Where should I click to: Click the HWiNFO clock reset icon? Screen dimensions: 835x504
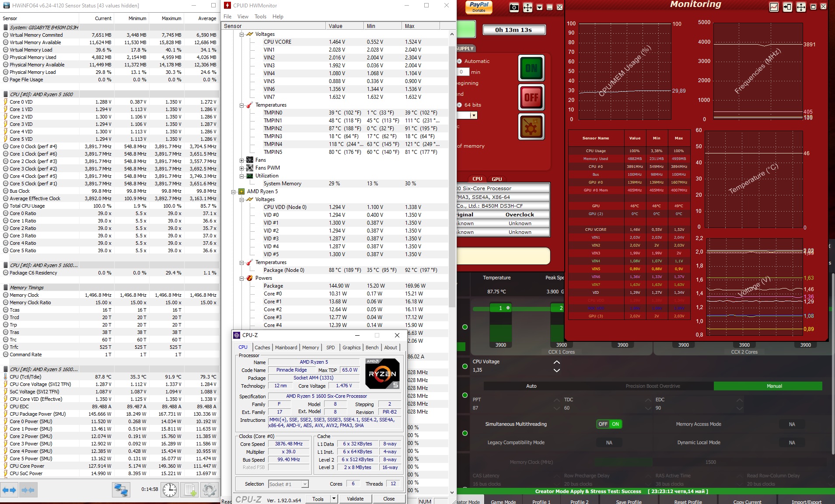click(170, 490)
